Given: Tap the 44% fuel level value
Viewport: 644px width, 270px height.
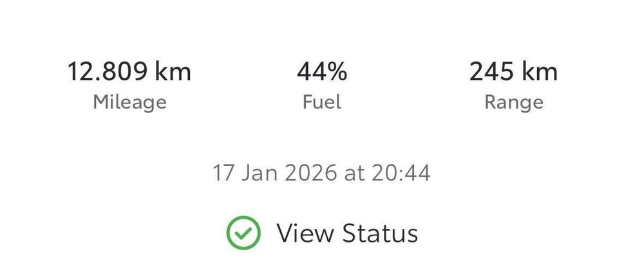Looking at the screenshot, I should [x=322, y=71].
